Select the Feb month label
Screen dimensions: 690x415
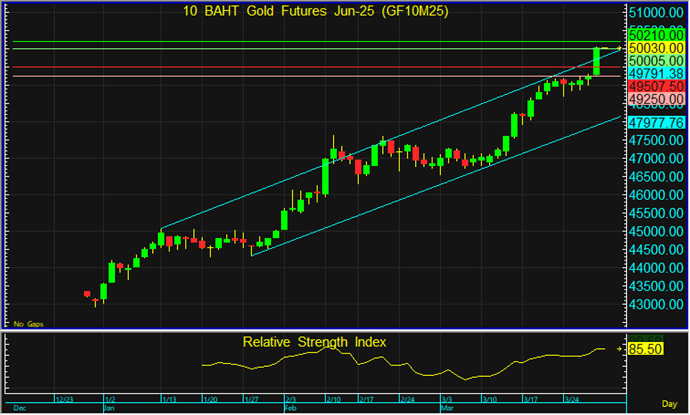point(289,409)
